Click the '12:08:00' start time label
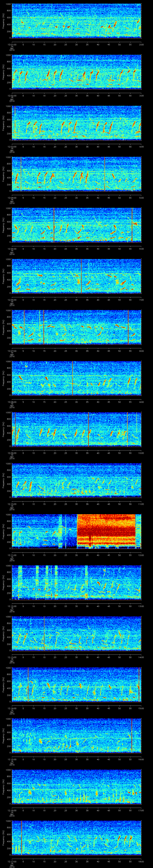Screen dimensions: 153x868 tap(12, 402)
